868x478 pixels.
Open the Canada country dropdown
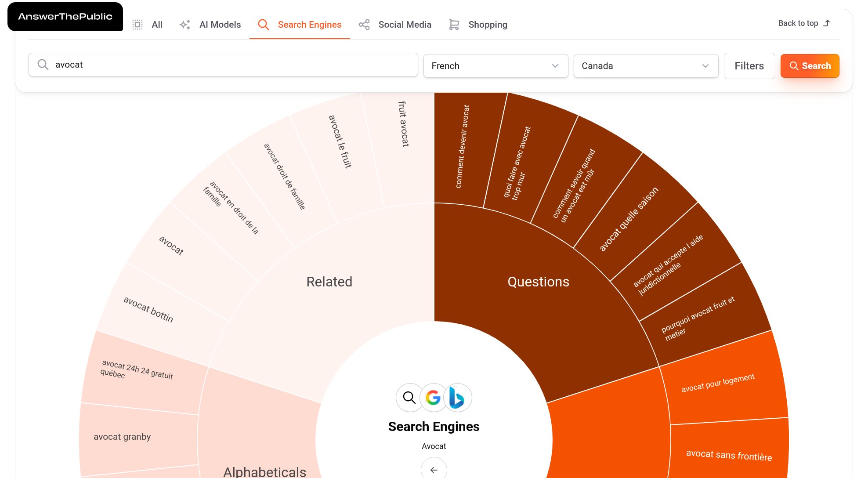point(646,66)
